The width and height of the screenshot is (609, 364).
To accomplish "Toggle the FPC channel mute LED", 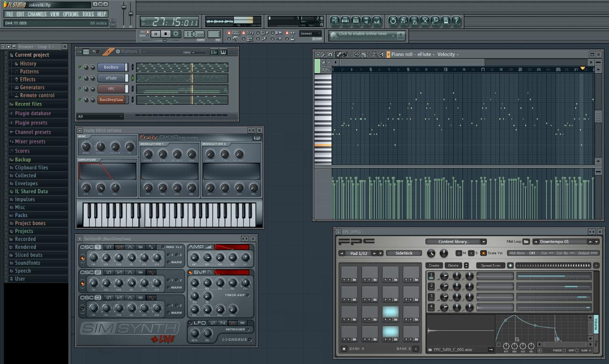I will 80,88.
